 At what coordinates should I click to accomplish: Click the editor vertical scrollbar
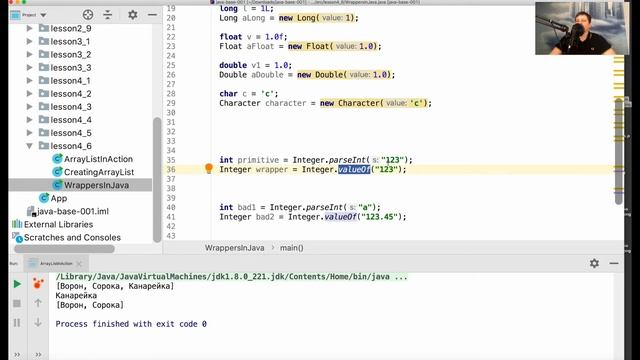click(619, 152)
